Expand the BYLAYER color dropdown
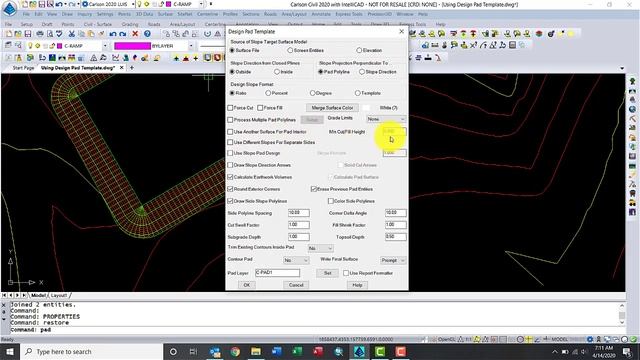The image size is (640, 360). (190, 46)
